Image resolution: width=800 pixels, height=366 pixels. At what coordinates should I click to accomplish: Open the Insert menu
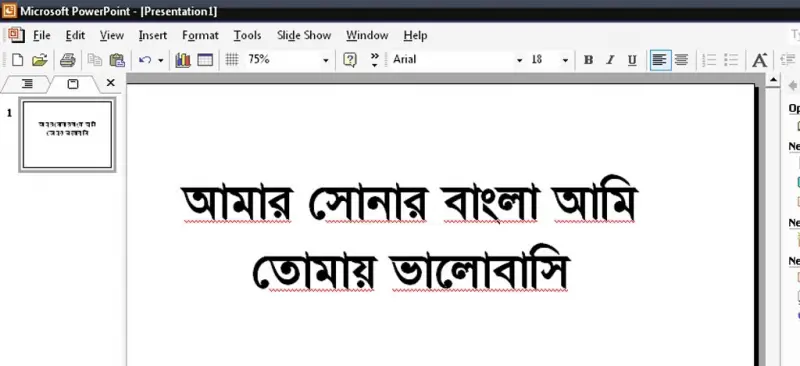[153, 35]
